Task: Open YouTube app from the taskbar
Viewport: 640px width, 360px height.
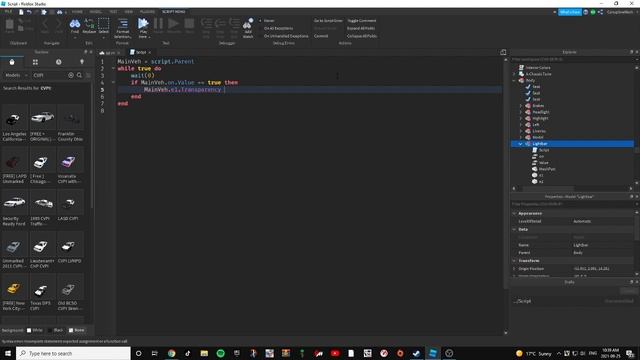Action: [x=335, y=353]
